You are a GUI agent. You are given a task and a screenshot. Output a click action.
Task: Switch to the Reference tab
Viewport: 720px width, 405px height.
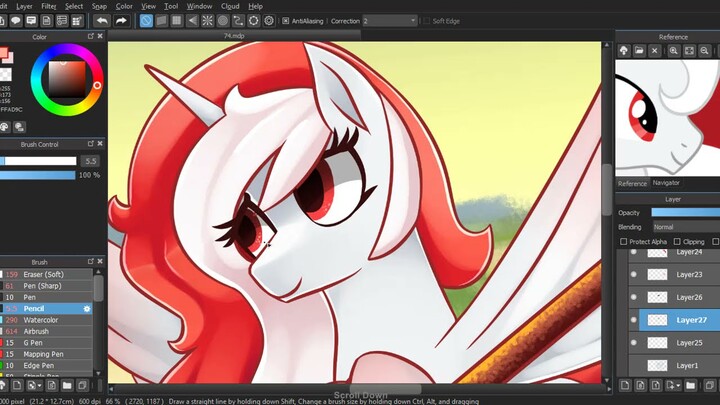tap(632, 183)
